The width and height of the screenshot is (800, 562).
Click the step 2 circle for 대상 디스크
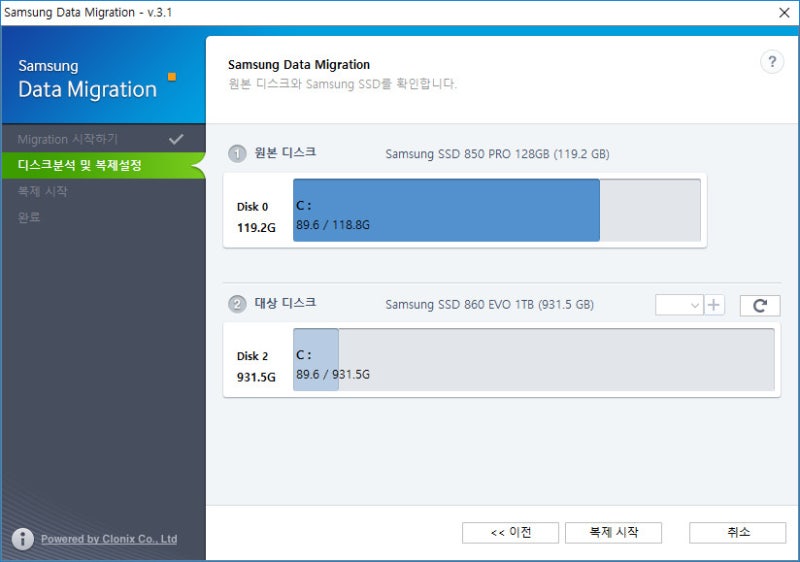237,304
